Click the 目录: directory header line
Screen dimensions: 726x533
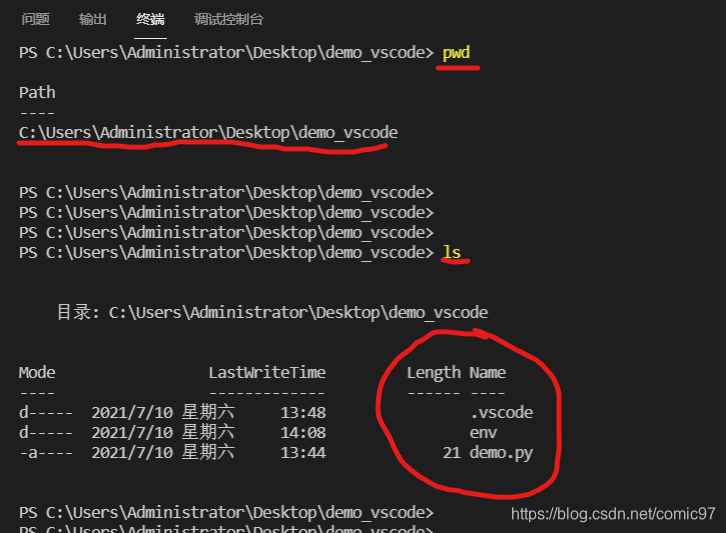click(272, 313)
